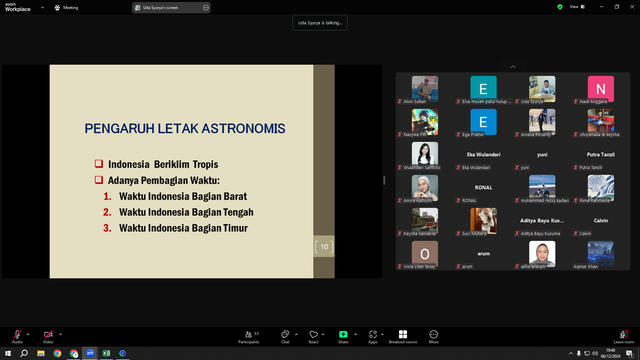
Task: Click Leave room button
Action: [x=624, y=337]
